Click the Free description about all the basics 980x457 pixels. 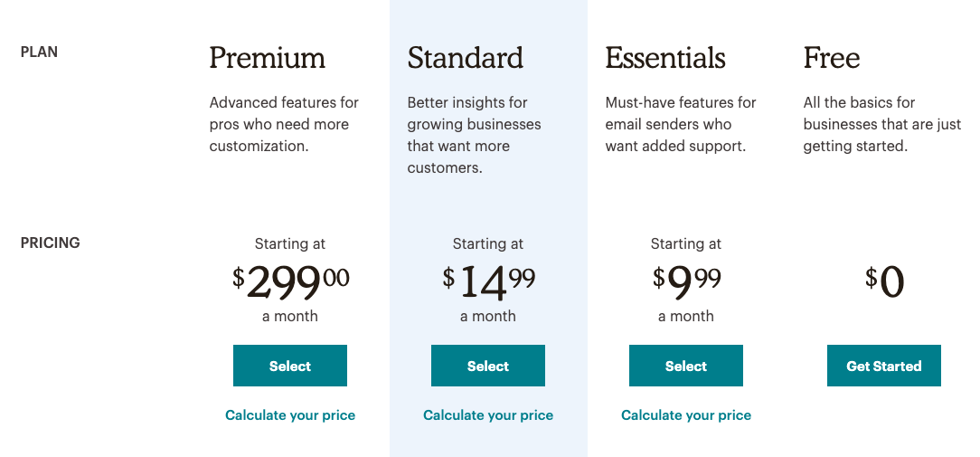(x=881, y=124)
